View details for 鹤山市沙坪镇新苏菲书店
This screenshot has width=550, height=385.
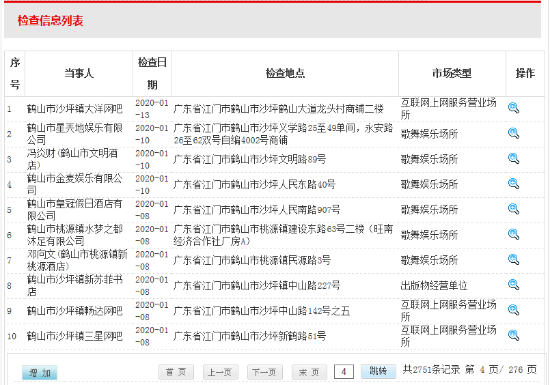point(513,284)
